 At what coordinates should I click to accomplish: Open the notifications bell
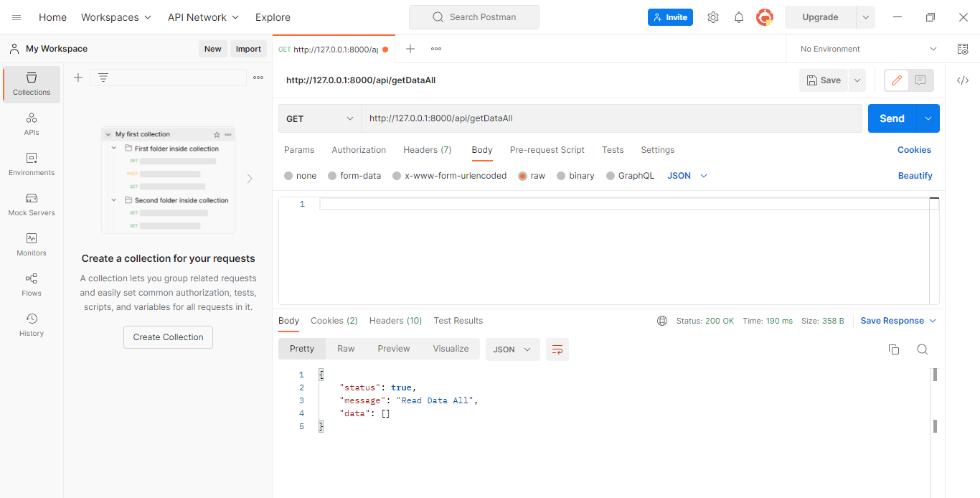[x=739, y=17]
